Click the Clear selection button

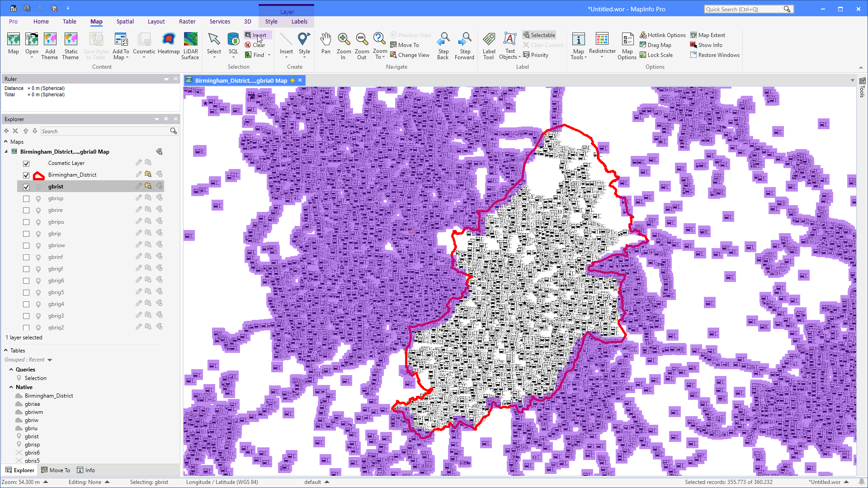pos(255,45)
